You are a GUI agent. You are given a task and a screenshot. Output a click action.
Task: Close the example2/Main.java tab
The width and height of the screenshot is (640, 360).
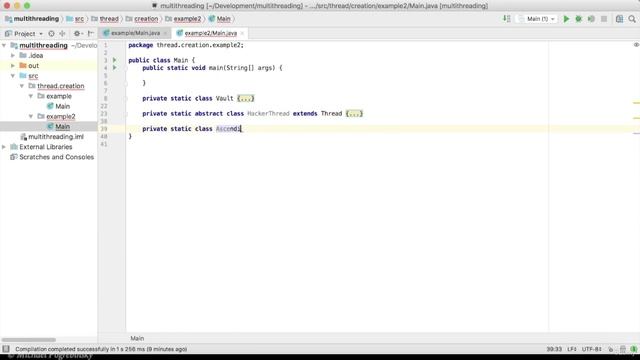coord(242,33)
